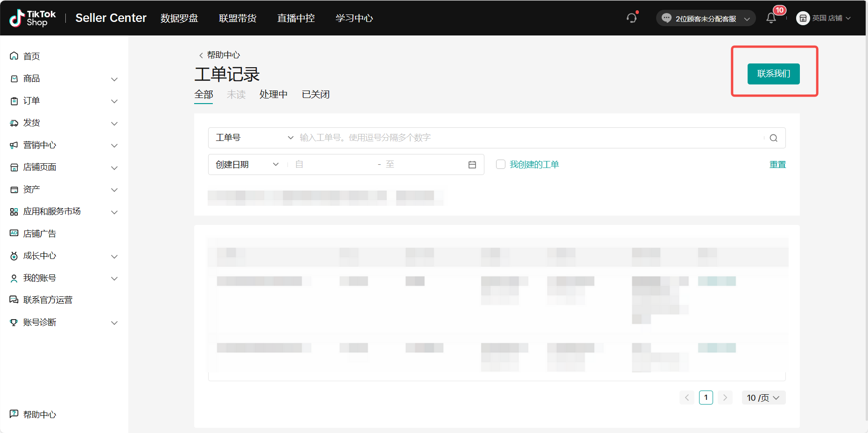868x433 pixels.
Task: Click the 联系我们 button
Action: coord(773,74)
